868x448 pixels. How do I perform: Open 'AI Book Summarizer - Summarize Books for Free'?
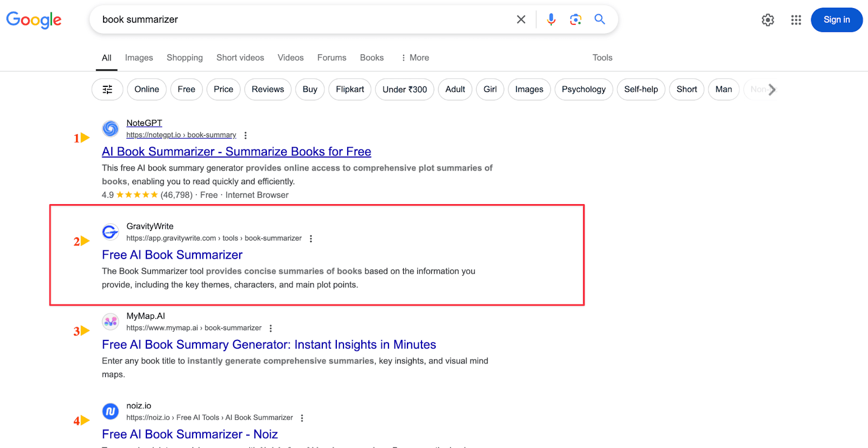point(237,152)
